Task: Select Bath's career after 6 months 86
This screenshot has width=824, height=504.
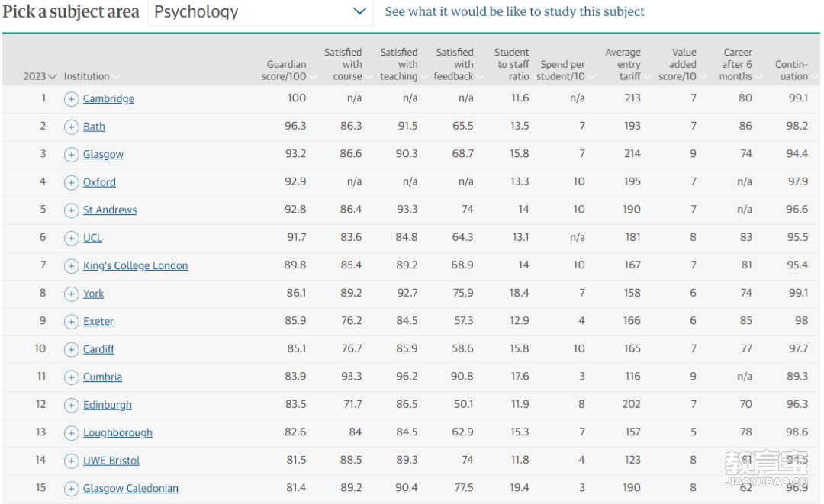Action: (745, 126)
